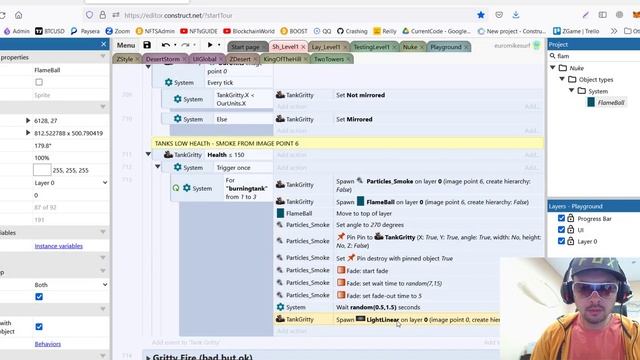Switch to the Nuke tab
This screenshot has height=360, width=640.
(410, 47)
